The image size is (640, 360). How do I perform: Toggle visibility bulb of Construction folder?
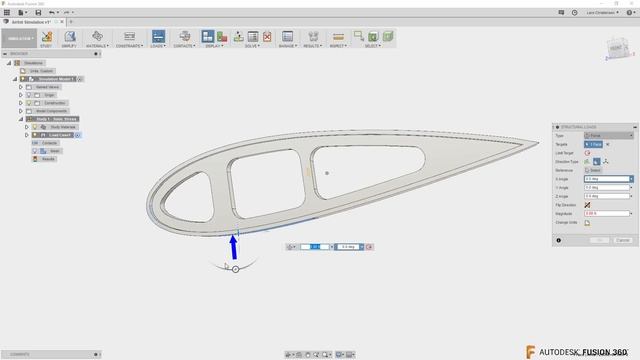click(29, 103)
